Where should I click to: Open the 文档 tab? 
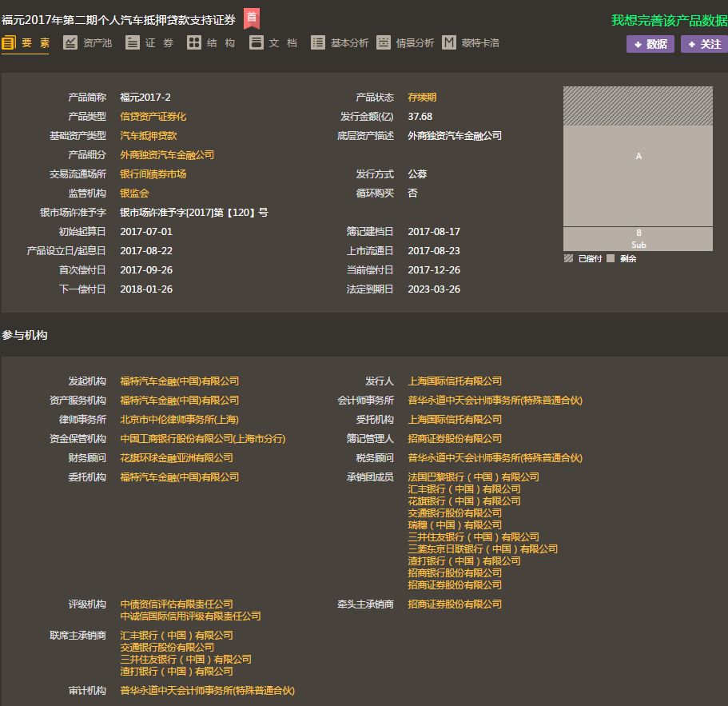click(x=273, y=43)
